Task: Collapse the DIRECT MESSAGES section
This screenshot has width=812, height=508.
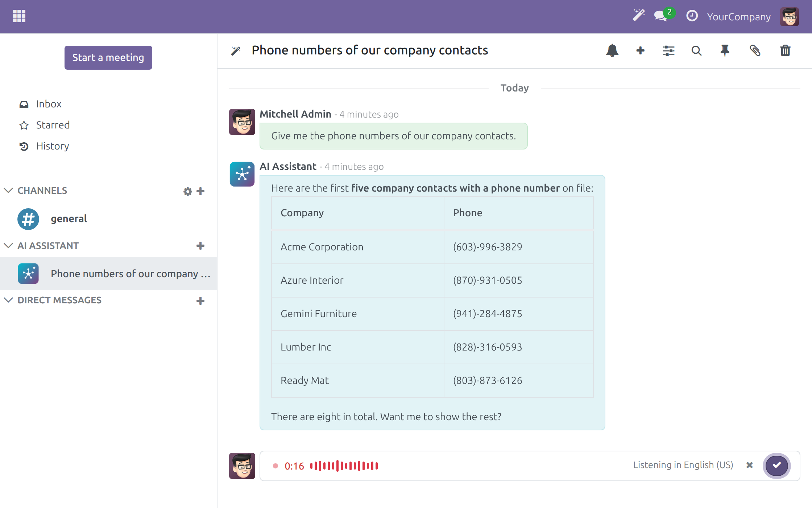Action: tap(8, 300)
